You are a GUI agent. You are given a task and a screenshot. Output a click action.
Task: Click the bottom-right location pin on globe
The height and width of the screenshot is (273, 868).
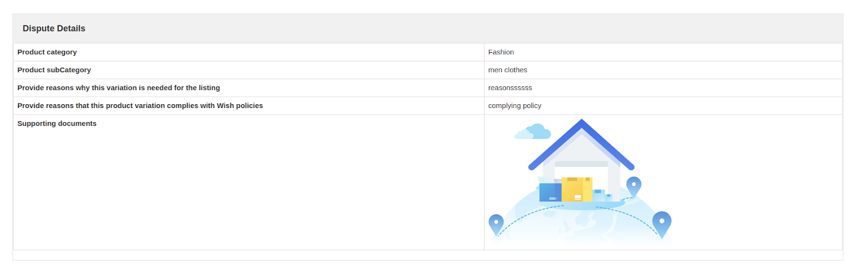click(661, 223)
